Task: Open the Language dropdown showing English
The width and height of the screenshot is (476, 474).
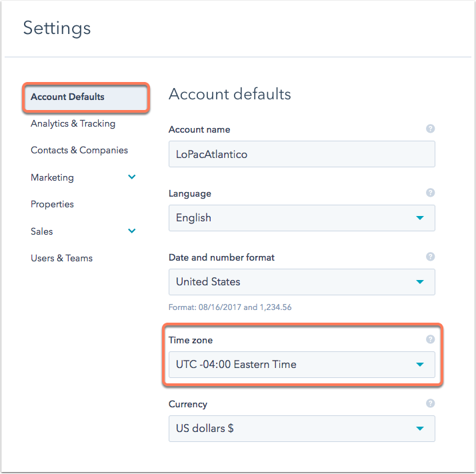Action: pyautogui.click(x=302, y=218)
